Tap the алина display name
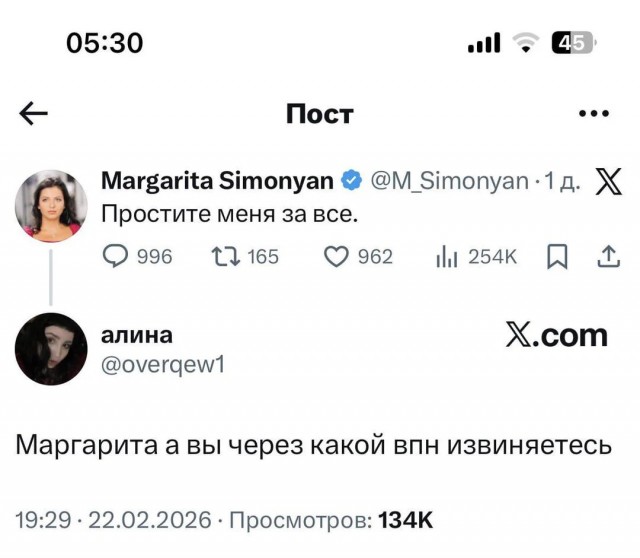The image size is (640, 558). (138, 335)
